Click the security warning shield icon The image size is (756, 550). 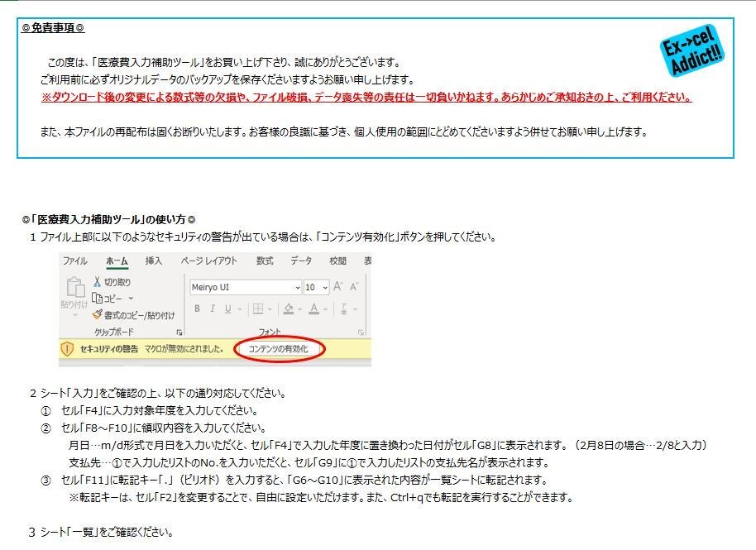pos(67,348)
